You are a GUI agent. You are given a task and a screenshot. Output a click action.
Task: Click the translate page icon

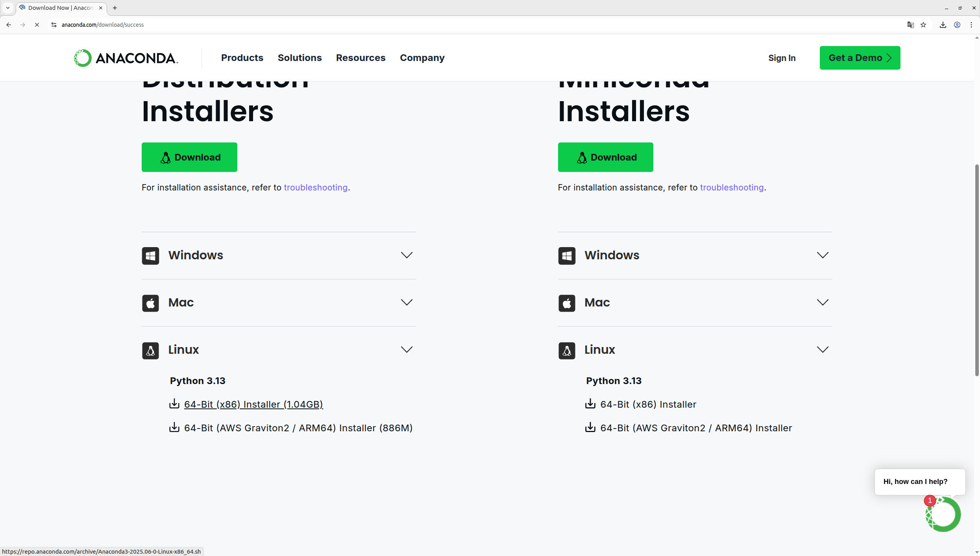910,25
